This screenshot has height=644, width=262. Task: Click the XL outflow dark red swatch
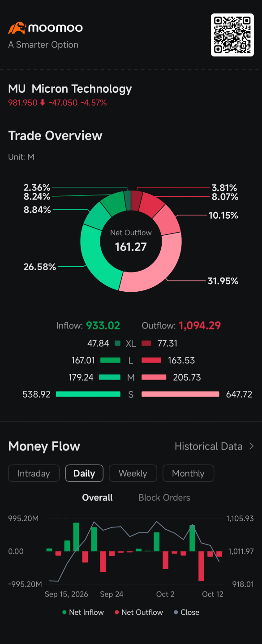pyautogui.click(x=146, y=343)
